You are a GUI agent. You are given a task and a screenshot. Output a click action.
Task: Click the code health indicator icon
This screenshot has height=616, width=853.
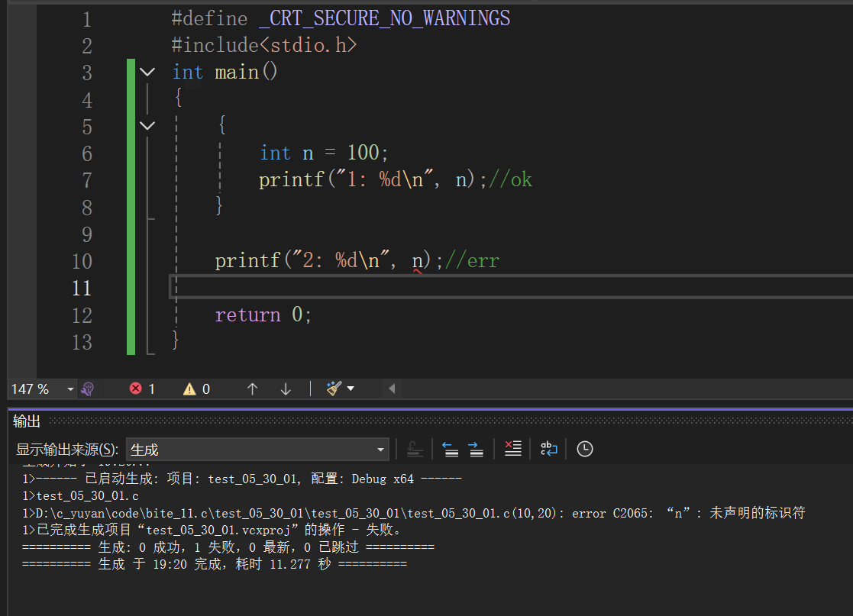coord(88,389)
